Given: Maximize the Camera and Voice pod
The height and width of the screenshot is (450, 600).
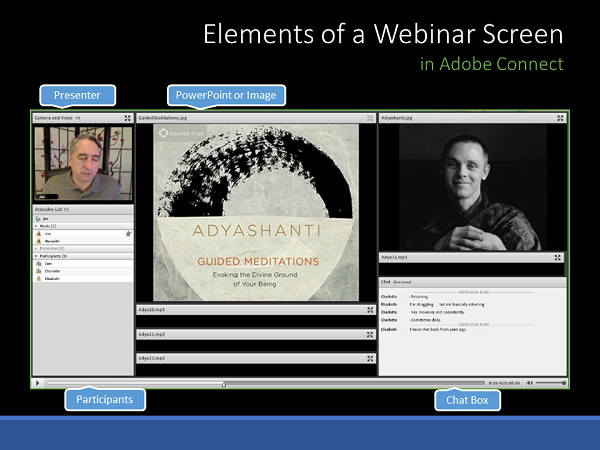Looking at the screenshot, I should click(x=127, y=118).
